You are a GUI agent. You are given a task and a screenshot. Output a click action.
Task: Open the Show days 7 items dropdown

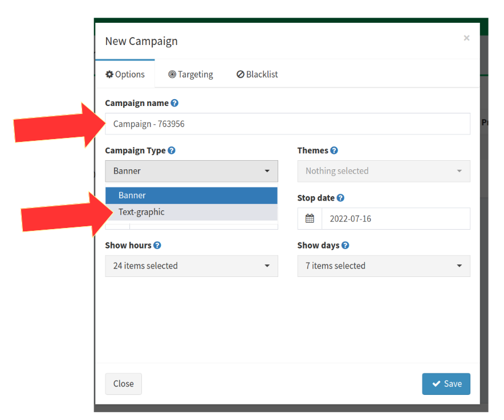tap(384, 266)
